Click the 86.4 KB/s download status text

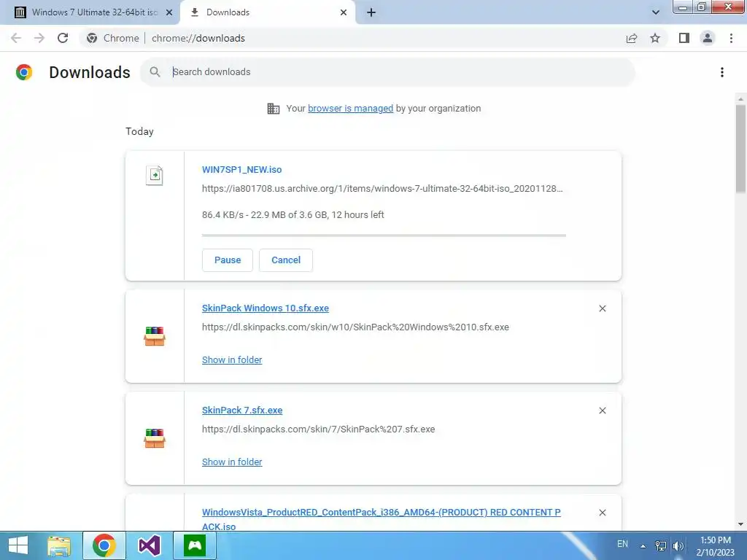[x=293, y=215]
